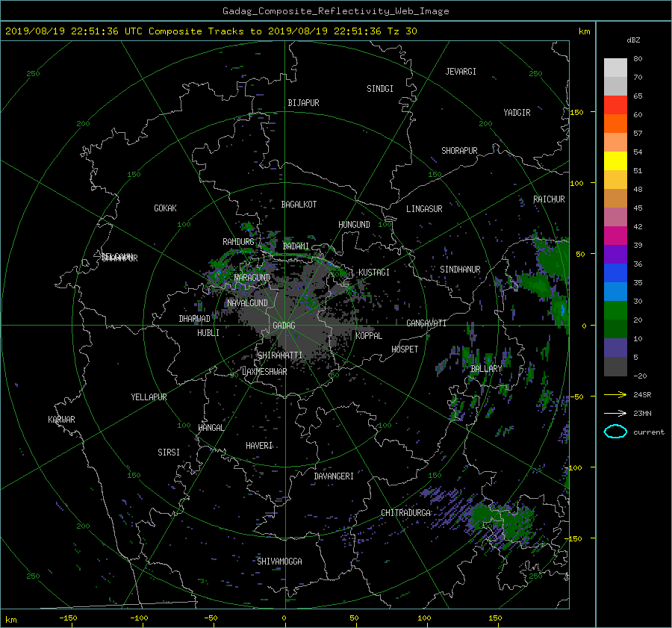The image size is (672, 628).
Task: Click the KUSTAGI city label
Action: tap(374, 273)
